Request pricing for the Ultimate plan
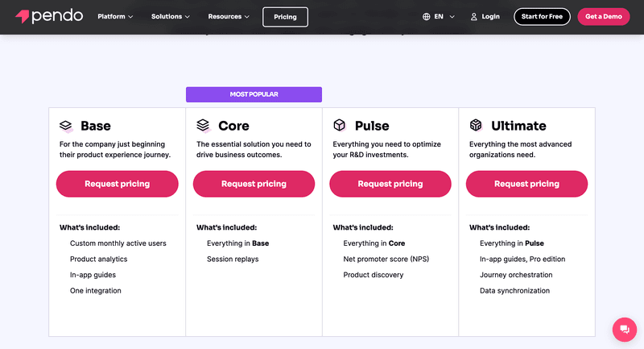Screen dimensions: 644x349 click(x=526, y=184)
